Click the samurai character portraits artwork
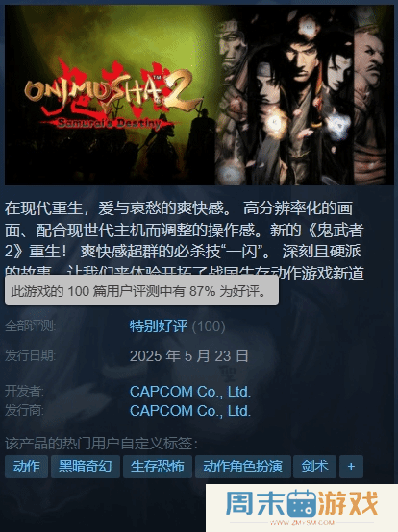 pyautogui.click(x=304, y=95)
